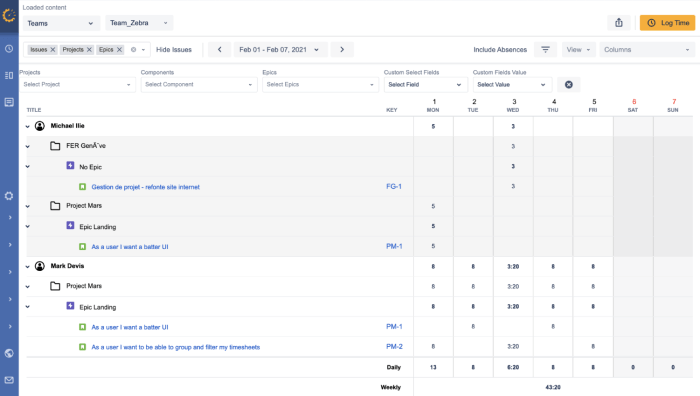This screenshot has height=396, width=700.
Task: Click the mail icon in the sidebar
Action: pos(9,380)
